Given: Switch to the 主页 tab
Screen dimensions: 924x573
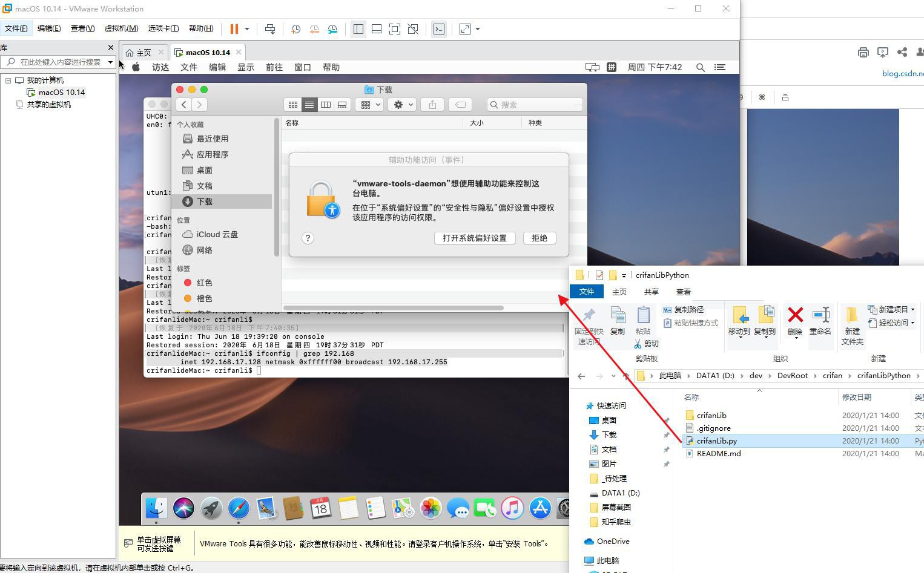Looking at the screenshot, I should (144, 52).
